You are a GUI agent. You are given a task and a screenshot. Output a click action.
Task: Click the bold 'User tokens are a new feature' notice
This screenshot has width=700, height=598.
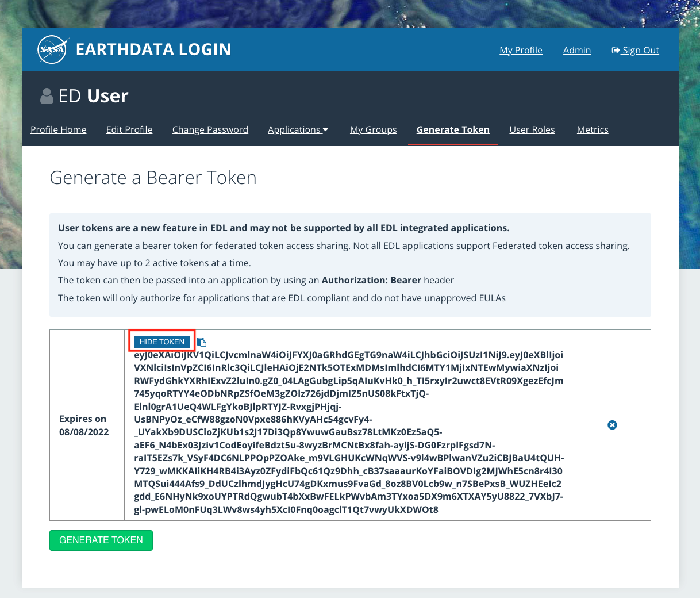pyautogui.click(x=284, y=228)
